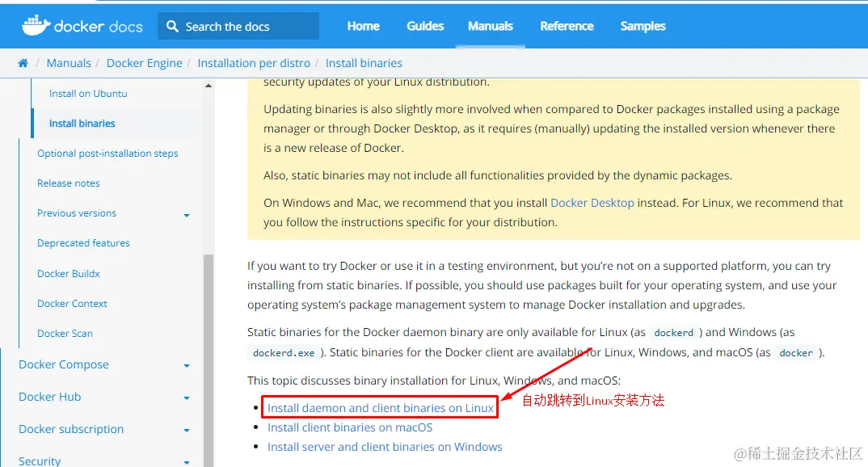868x467 pixels.
Task: Open the Guides navigation item
Action: pos(425,26)
